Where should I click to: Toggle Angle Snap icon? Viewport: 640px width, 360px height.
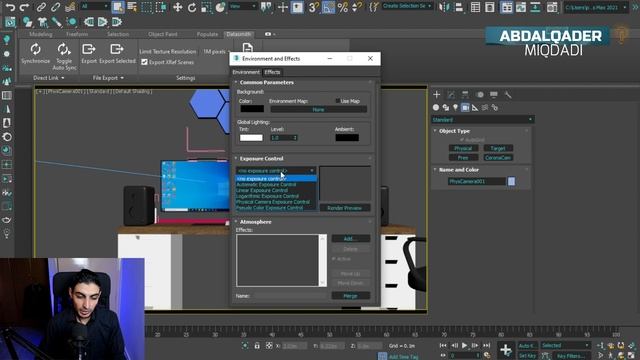pyautogui.click(x=329, y=7)
